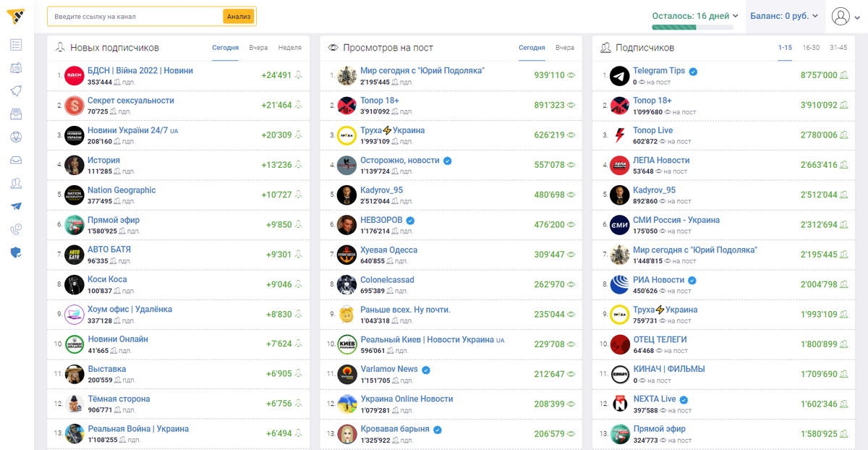This screenshot has height=450, width=868.
Task: Open Кровавая барыня channel link
Action: [x=395, y=429]
